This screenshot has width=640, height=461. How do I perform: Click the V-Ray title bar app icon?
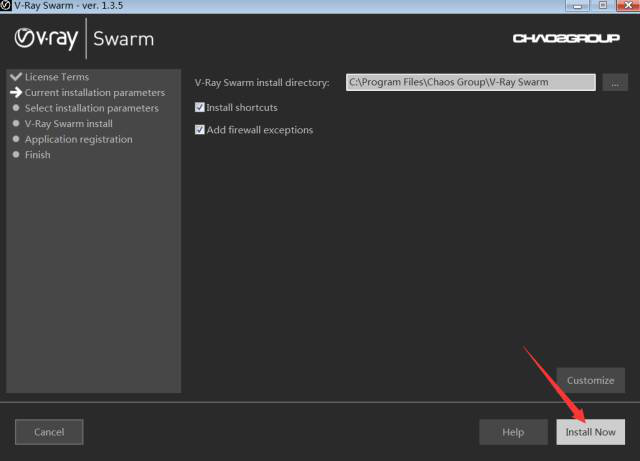coord(5,5)
